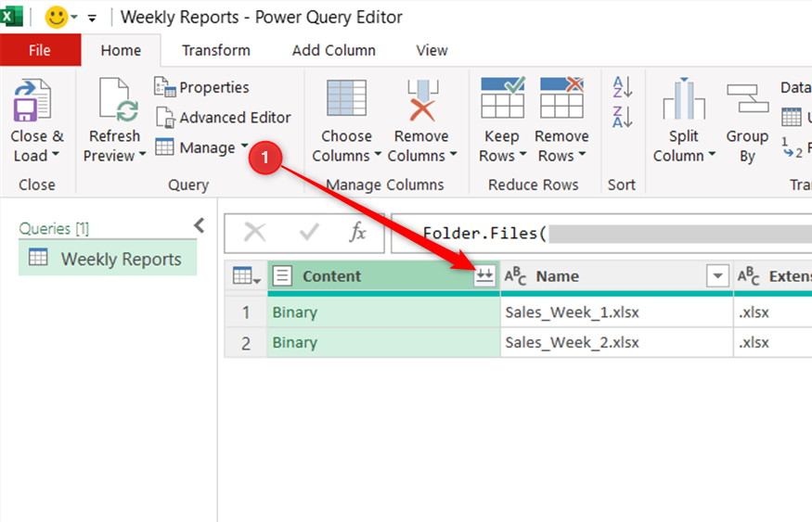
Task: Open the Quick Access Toolbar customize arrow
Action: [x=92, y=19]
